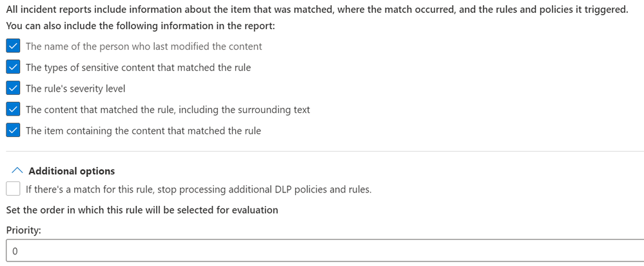Click the Additional options heading text

coord(72,171)
